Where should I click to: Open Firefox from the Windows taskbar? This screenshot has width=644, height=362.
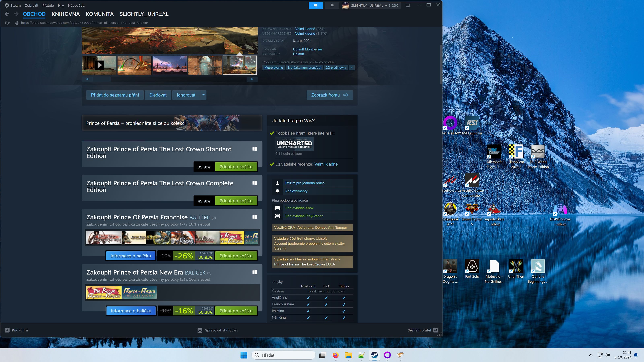click(x=335, y=355)
